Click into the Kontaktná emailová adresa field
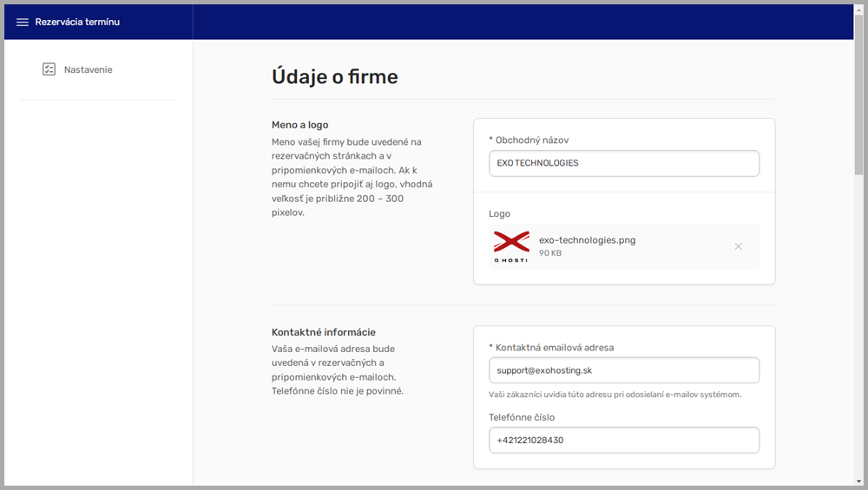The image size is (868, 490). click(x=623, y=370)
